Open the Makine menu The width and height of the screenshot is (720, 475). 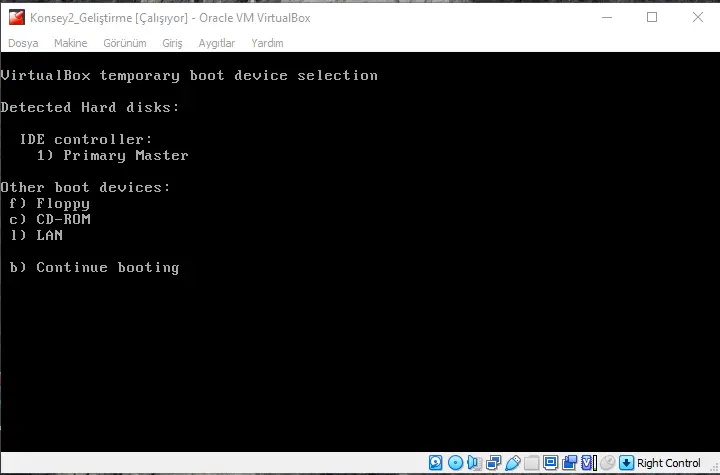pos(70,43)
